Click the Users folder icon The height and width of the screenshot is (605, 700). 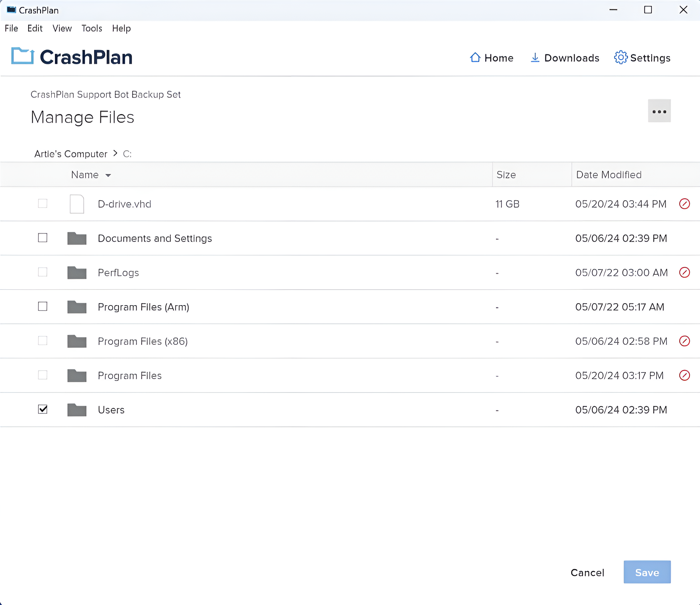click(x=77, y=410)
